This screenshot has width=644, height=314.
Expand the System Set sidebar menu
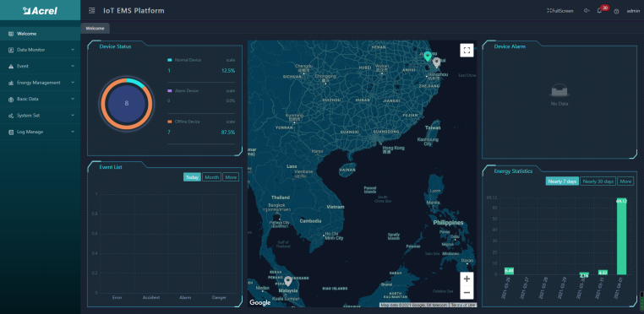(41, 116)
